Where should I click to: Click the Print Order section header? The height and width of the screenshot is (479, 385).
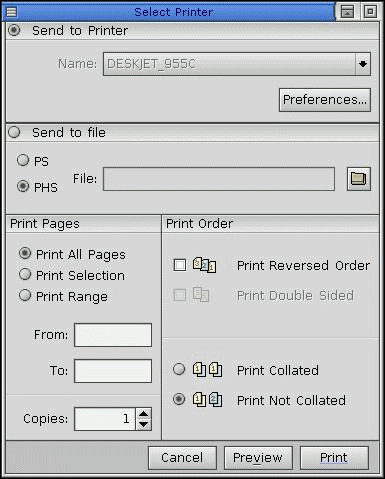point(270,224)
